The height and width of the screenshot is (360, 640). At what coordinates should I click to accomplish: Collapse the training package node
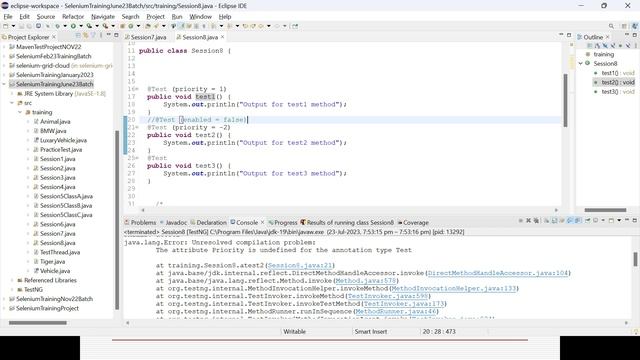pos(20,112)
